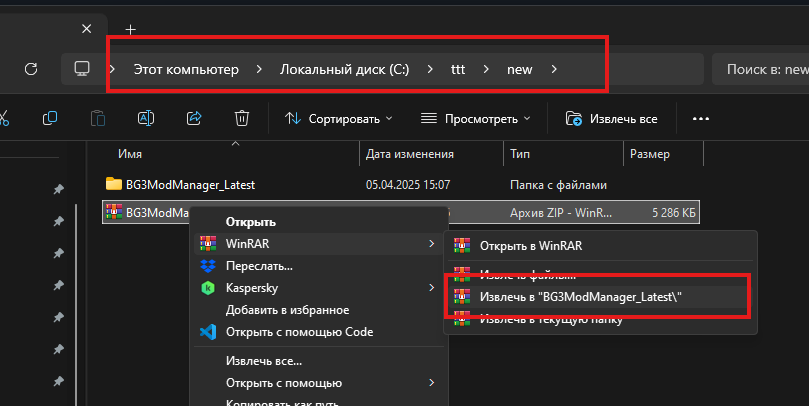
Task: Click the Share toolbar icon
Action: click(194, 119)
